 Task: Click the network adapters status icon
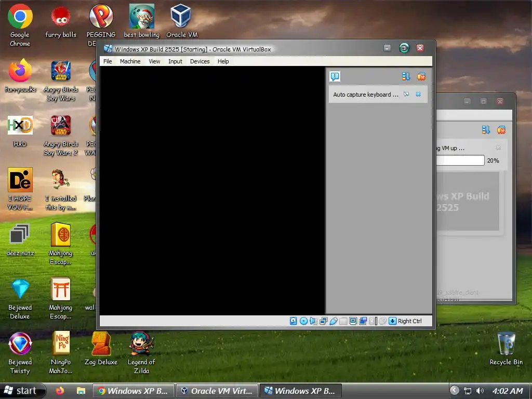(323, 321)
